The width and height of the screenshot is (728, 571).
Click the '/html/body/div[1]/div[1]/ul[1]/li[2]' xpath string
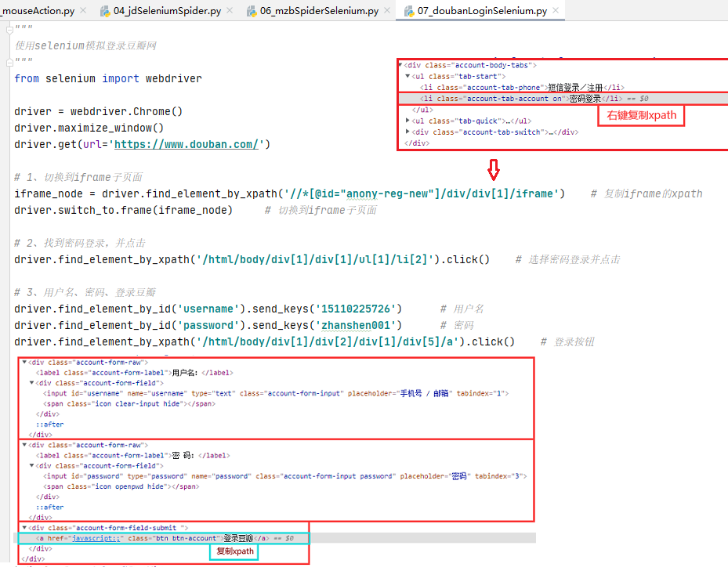pyautogui.click(x=317, y=259)
